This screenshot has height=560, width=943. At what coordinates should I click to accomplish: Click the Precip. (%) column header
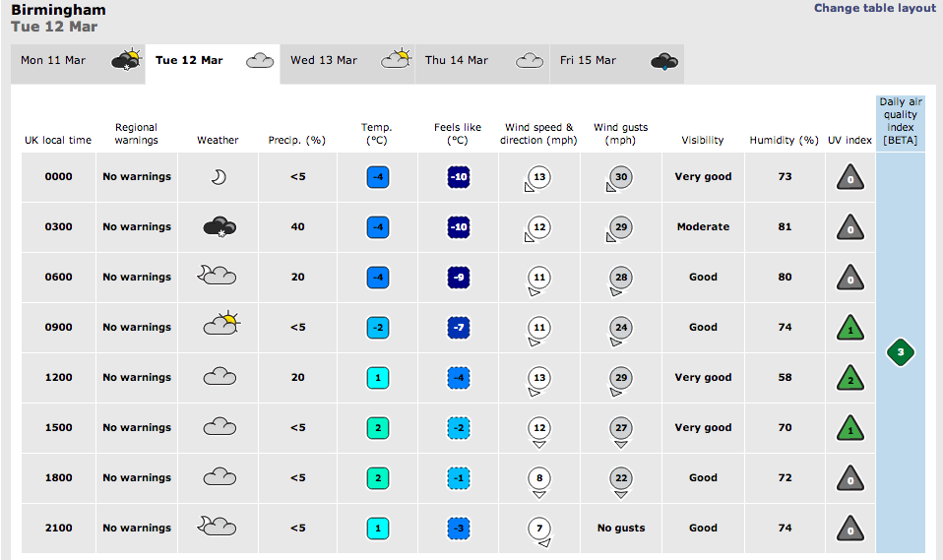click(x=297, y=140)
